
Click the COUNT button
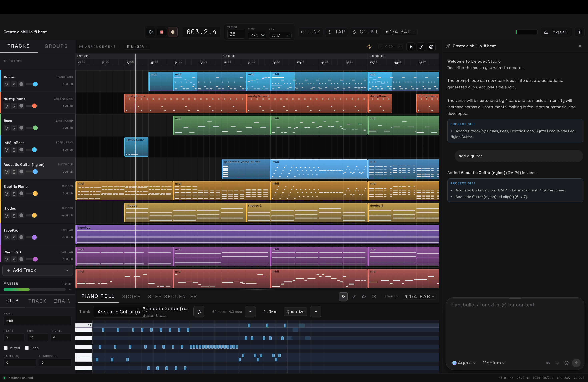click(x=365, y=32)
